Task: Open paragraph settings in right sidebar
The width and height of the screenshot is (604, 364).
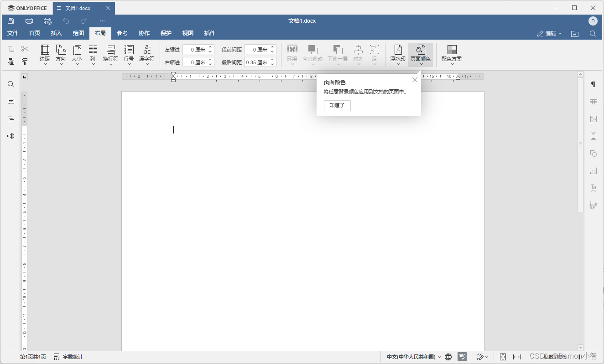Action: coord(594,84)
